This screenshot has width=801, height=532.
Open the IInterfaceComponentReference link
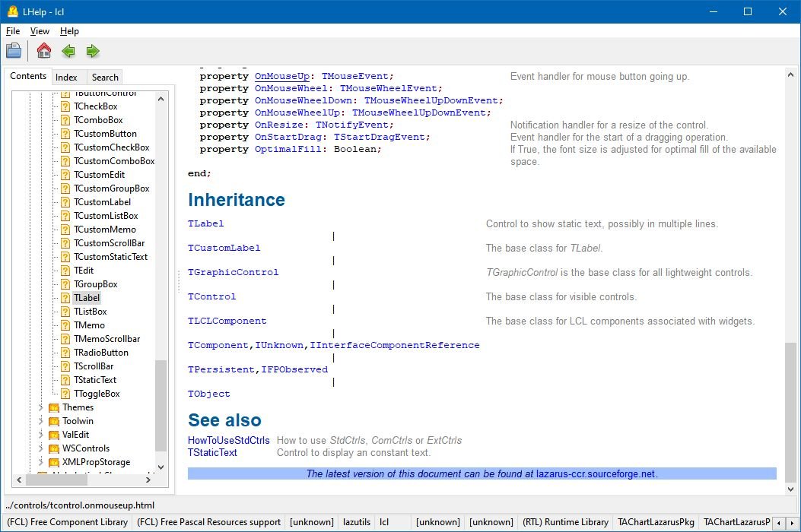coord(394,345)
